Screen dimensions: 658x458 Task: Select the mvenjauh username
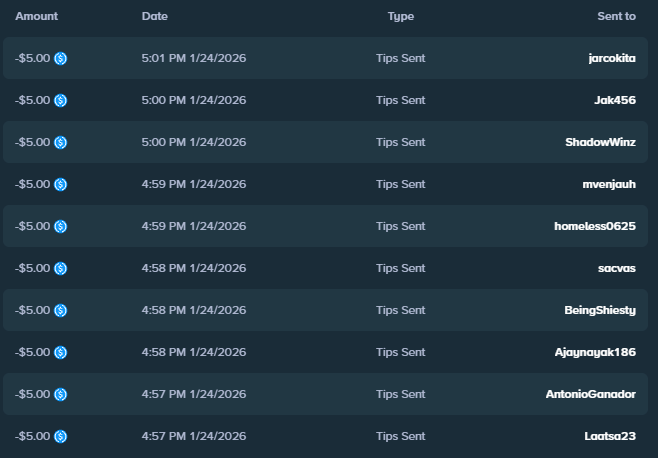point(609,184)
